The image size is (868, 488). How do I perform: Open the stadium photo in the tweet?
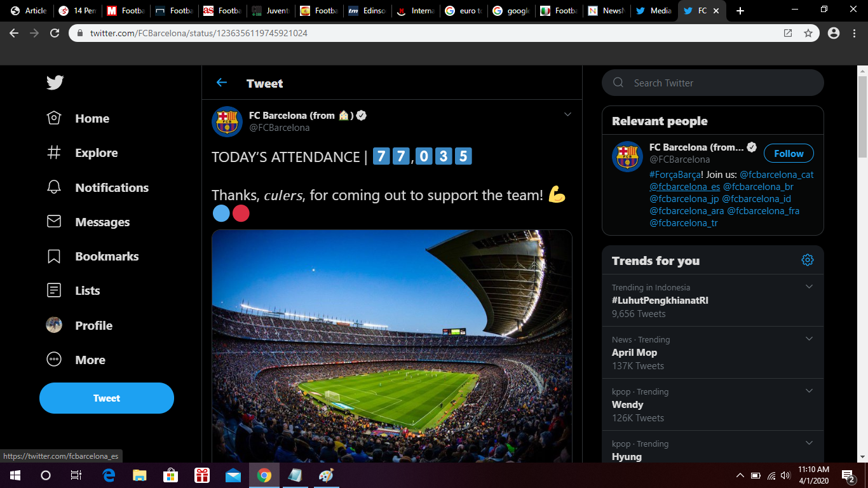click(x=392, y=346)
